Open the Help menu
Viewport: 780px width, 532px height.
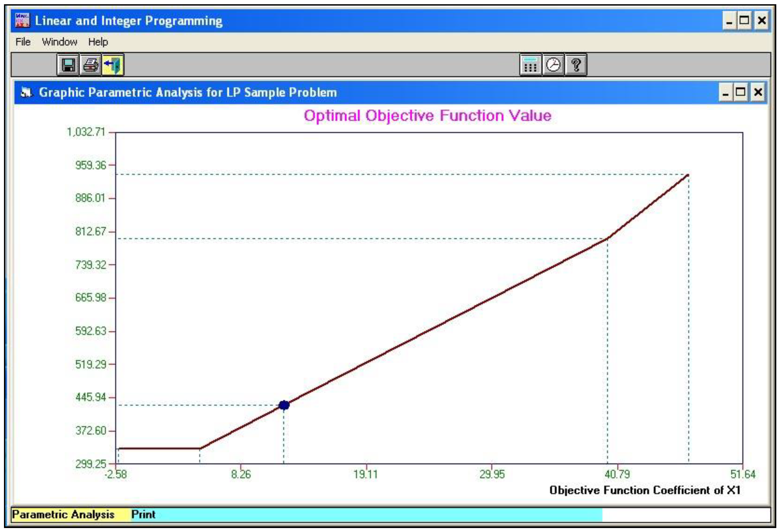coord(98,42)
